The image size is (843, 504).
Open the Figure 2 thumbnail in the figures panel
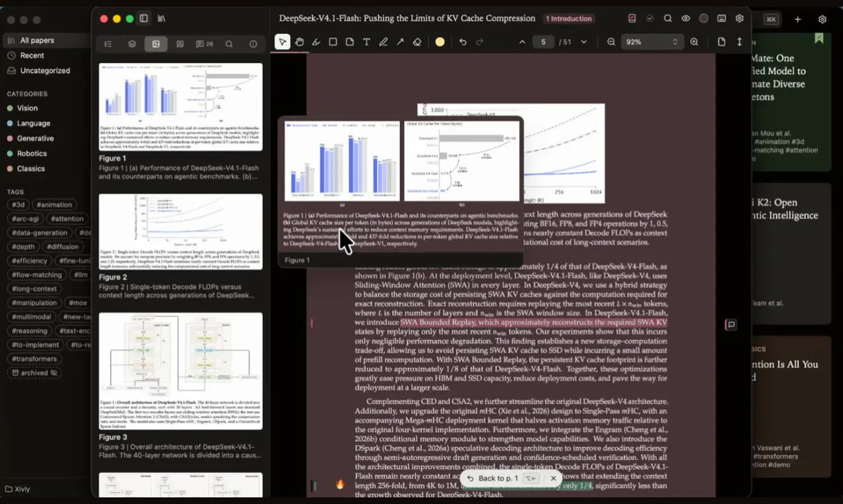(181, 231)
